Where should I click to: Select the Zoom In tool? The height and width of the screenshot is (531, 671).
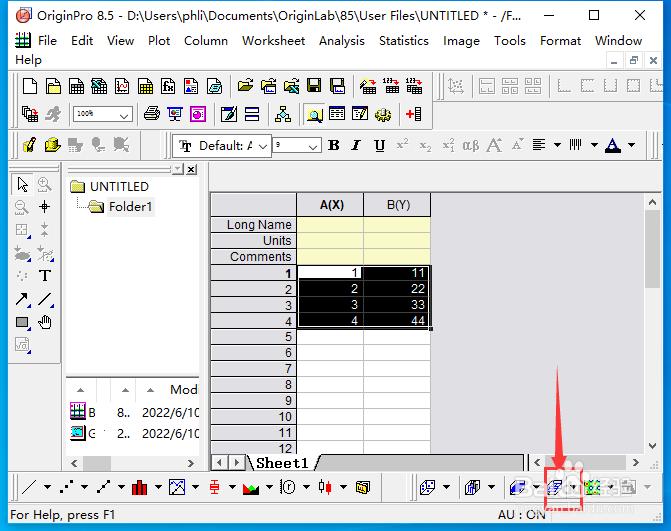tap(45, 184)
